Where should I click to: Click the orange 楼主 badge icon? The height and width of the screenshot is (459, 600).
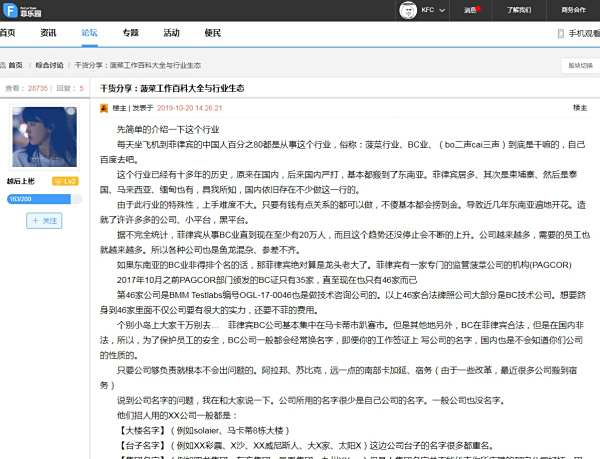[104, 108]
